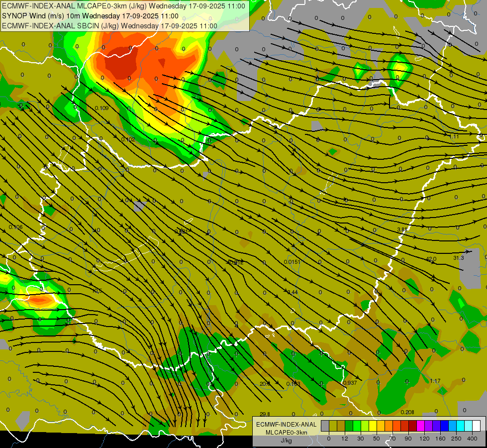Click the 120 tick label on the scale
This screenshot has height=448, width=487.
tap(424, 439)
